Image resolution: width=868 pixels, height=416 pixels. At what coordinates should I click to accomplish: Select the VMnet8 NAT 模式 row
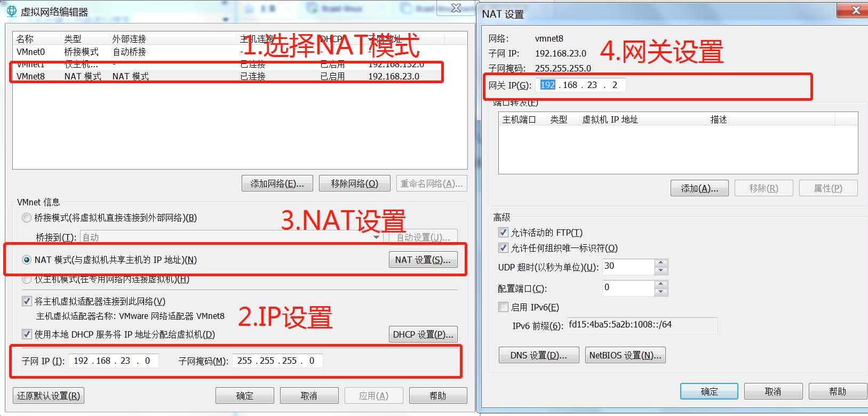coord(240,76)
